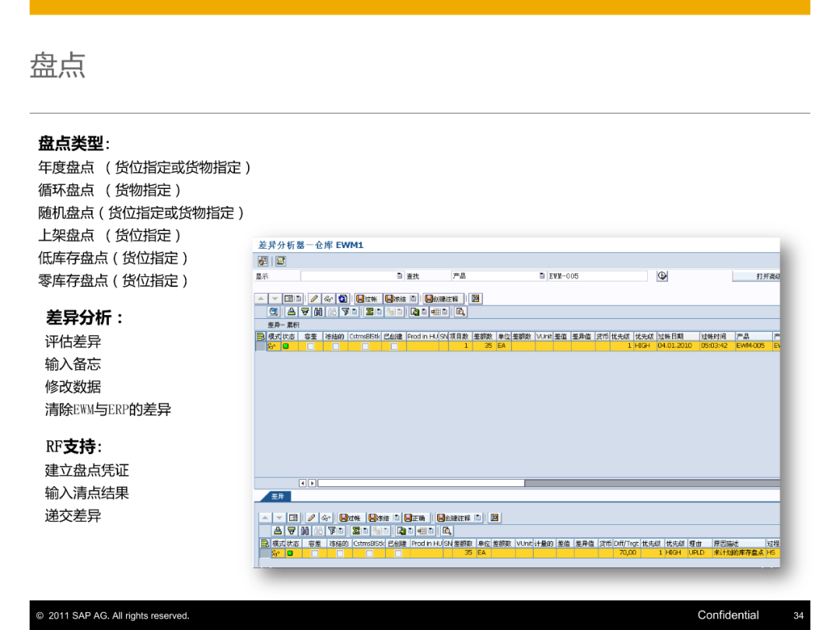Click the print preview icon in the upper ALV toolbar
The image size is (840, 630).
tap(460, 312)
